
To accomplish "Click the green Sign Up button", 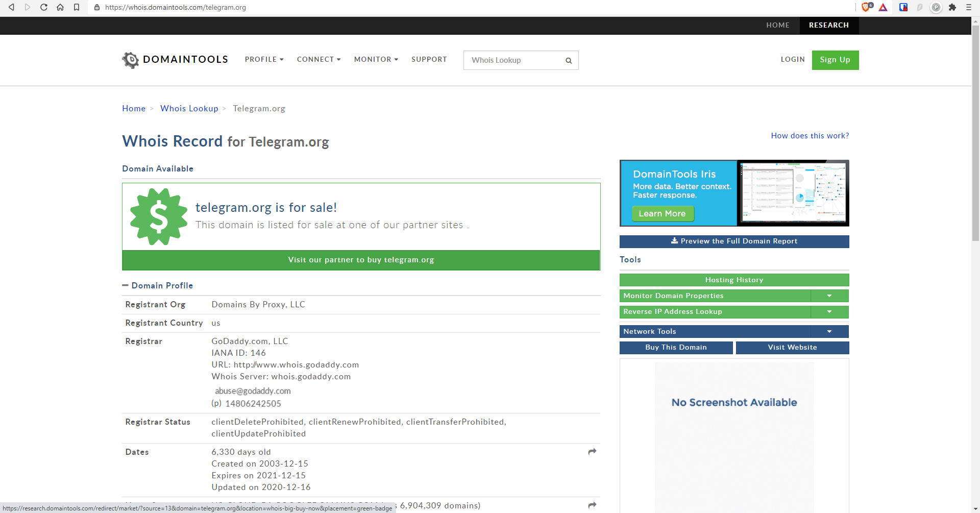I will point(835,60).
